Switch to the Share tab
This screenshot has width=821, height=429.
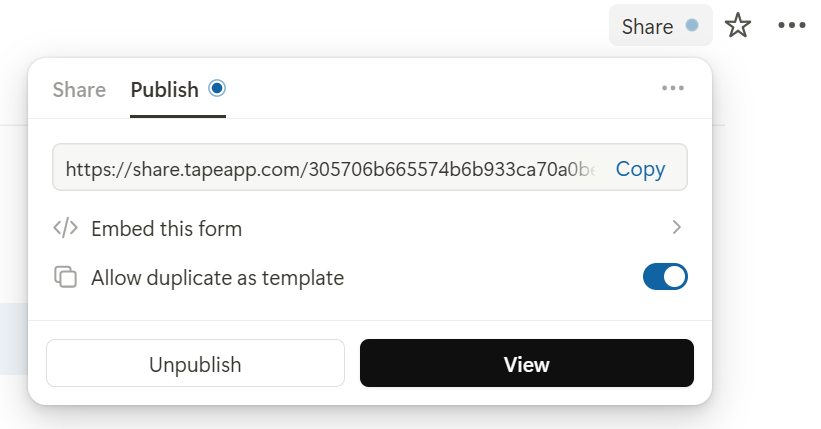[79, 89]
